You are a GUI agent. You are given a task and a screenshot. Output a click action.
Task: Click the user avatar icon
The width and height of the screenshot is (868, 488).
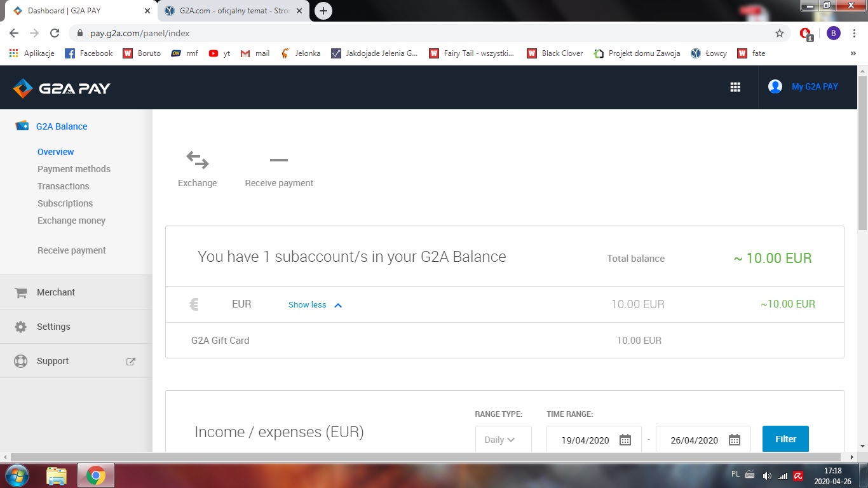pos(775,86)
